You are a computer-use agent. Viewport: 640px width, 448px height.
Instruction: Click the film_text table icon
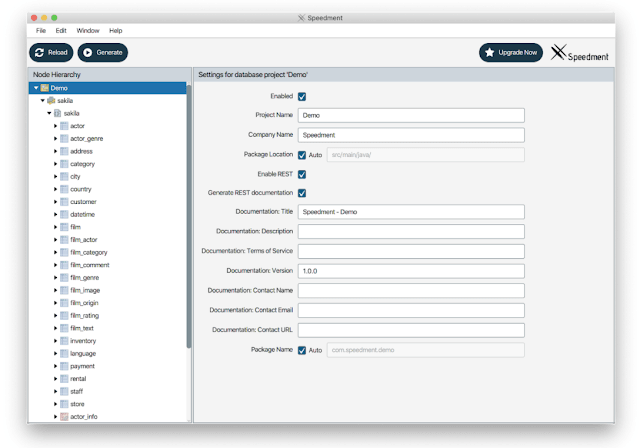coord(64,328)
